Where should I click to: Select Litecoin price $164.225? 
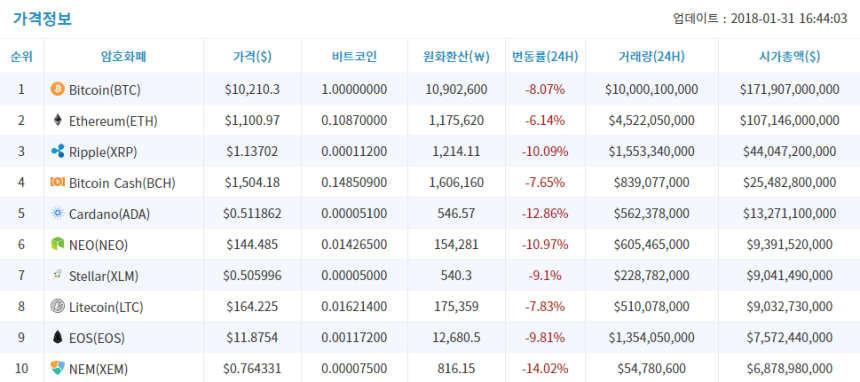(252, 306)
